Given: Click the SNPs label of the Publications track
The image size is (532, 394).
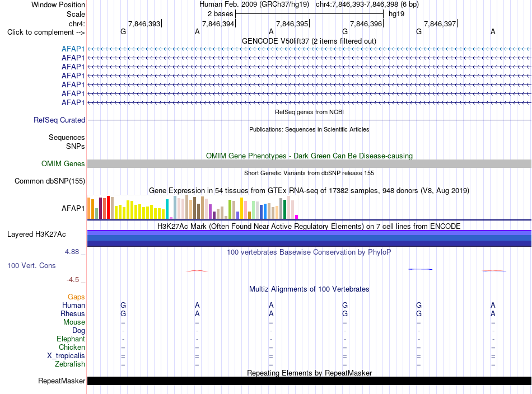Looking at the screenshot, I should (x=76, y=146).
